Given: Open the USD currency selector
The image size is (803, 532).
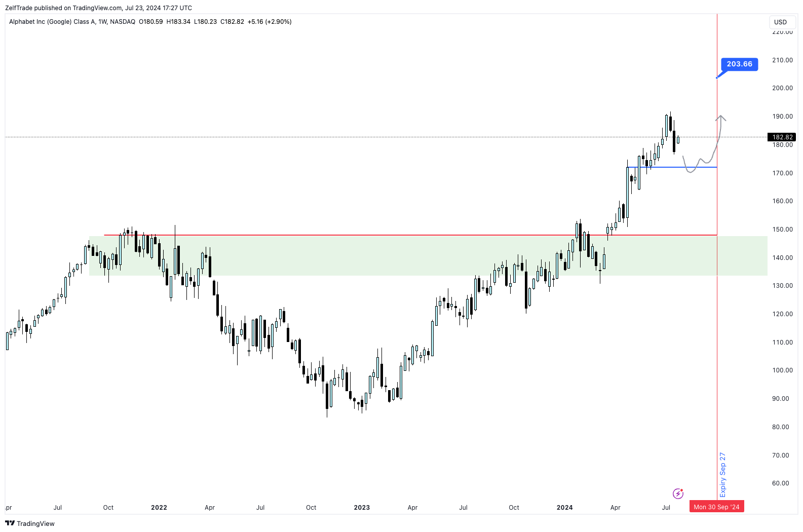Looking at the screenshot, I should click(780, 22).
